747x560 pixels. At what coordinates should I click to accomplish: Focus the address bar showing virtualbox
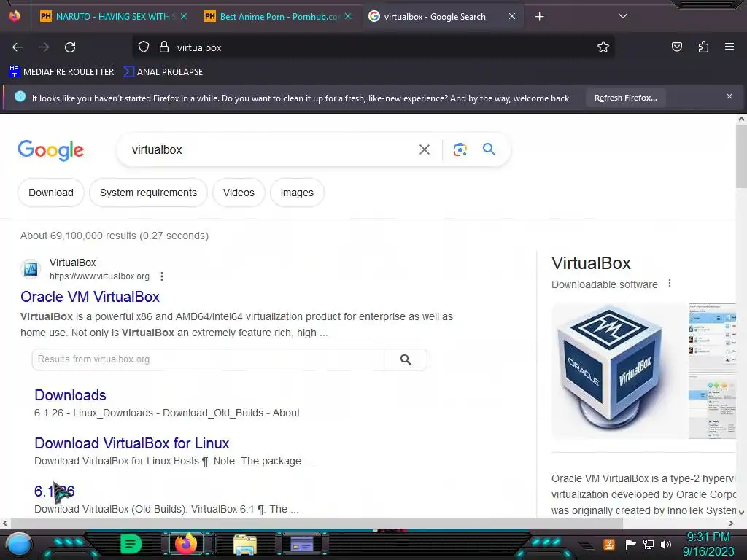pyautogui.click(x=373, y=47)
